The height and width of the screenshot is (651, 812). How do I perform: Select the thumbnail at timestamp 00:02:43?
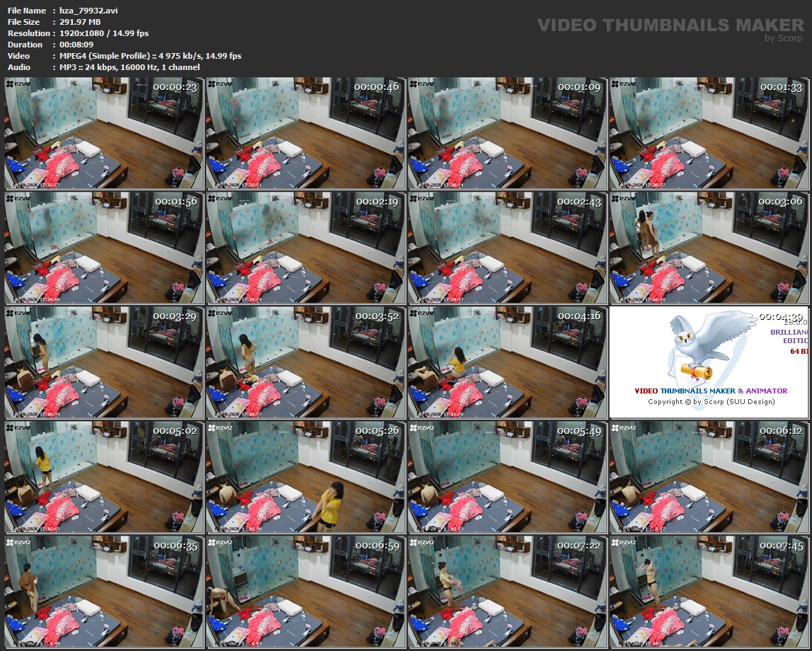click(507, 248)
